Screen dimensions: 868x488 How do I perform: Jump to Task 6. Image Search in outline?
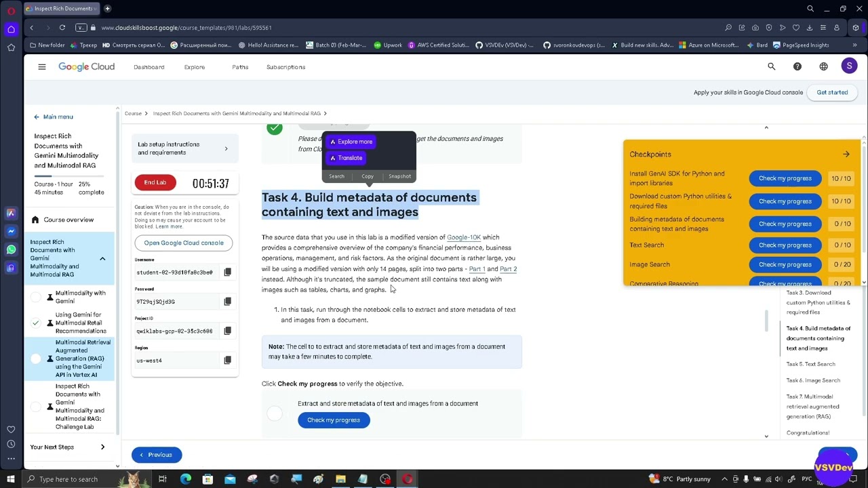coord(813,380)
